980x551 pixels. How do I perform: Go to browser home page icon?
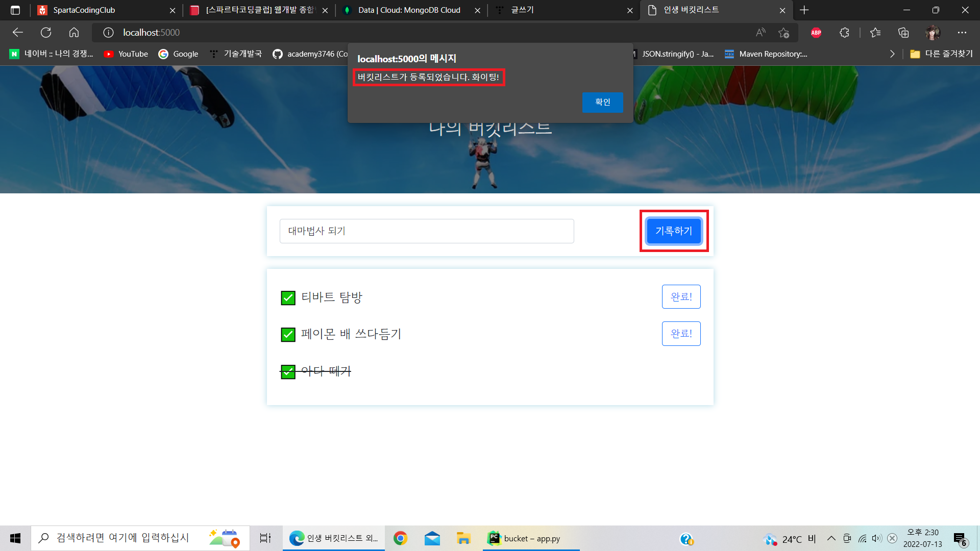click(74, 33)
